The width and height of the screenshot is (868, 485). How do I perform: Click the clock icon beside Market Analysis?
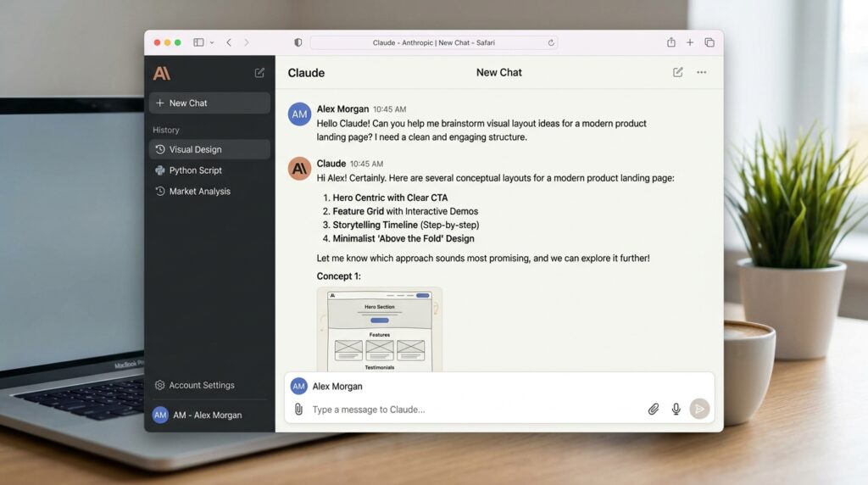160,192
